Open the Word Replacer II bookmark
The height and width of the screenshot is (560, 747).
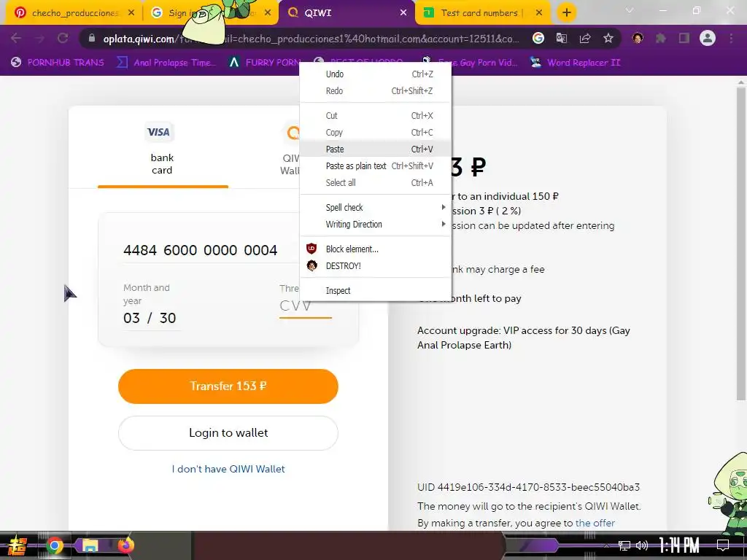click(x=576, y=63)
